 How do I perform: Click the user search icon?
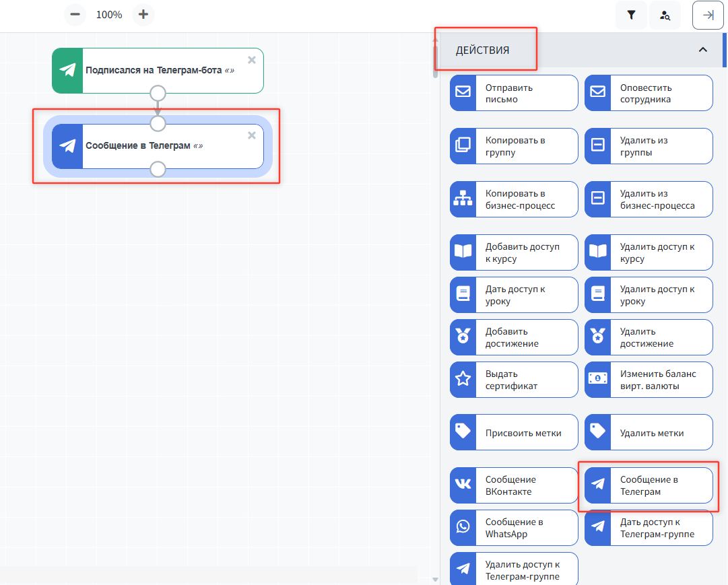tap(665, 15)
